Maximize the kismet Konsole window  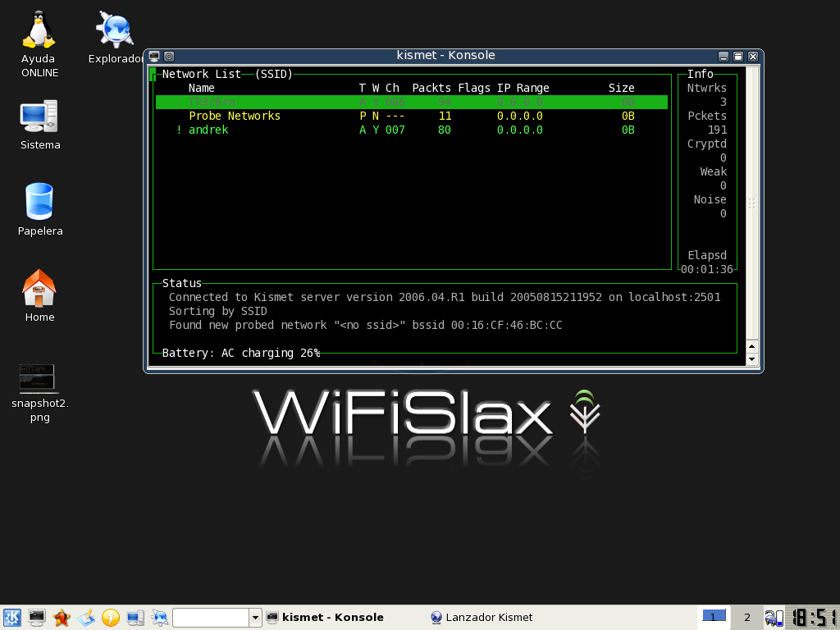pyautogui.click(x=737, y=57)
